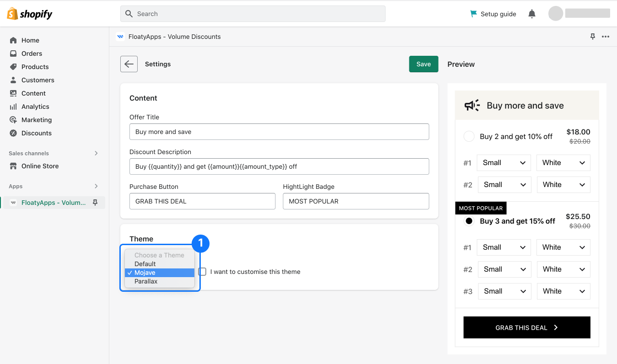
Task: Choose Parallax from the theme dropdown list
Action: pos(146,281)
